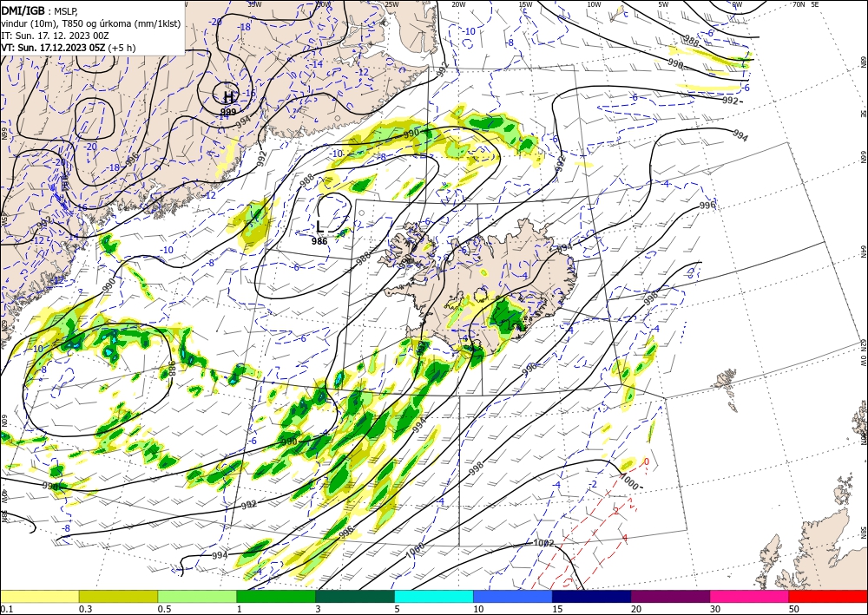Viewport: 868px width, 615px height.
Task: Click the '5W' longitude label at top
Action: [663, 4]
